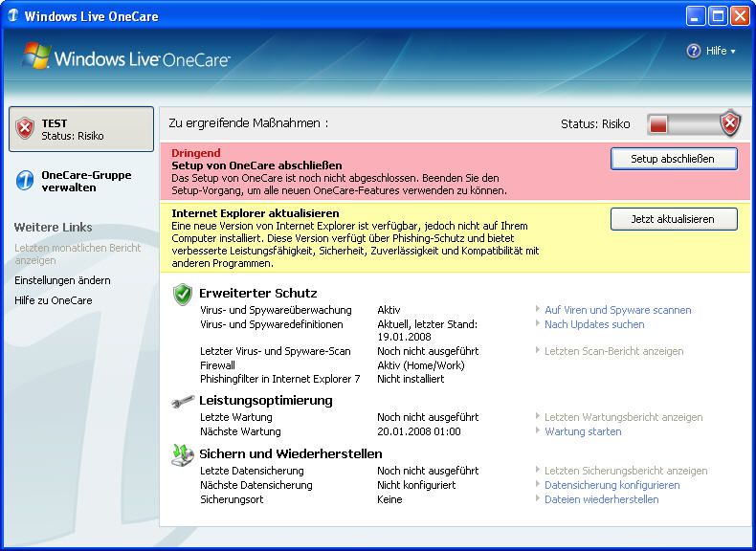Click Zu ergreifende Maßnahmen label
Viewport: 756px width, 551px height.
click(x=248, y=123)
